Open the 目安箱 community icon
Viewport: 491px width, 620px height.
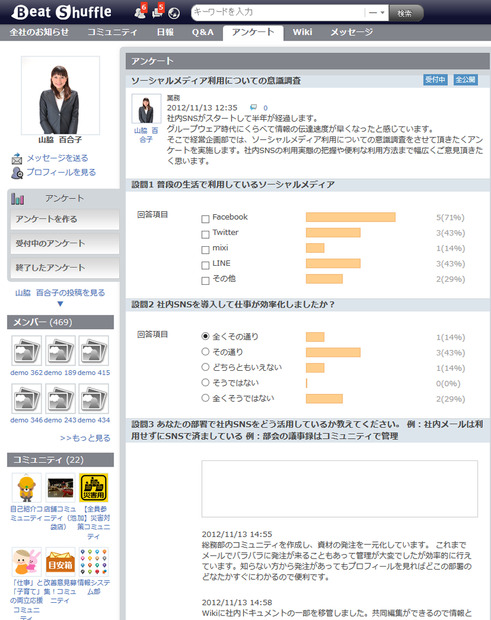[x=60, y=562]
